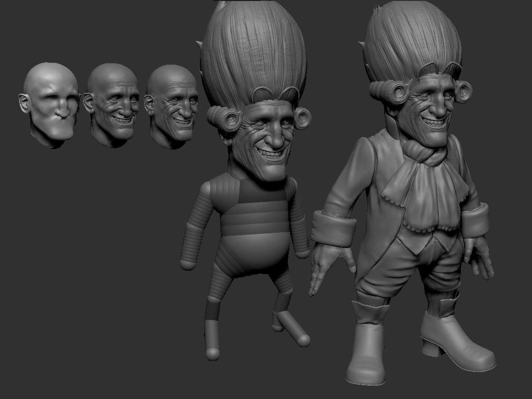
Task: Select the wrinkled bald head nearest the figures
Action: [x=171, y=107]
